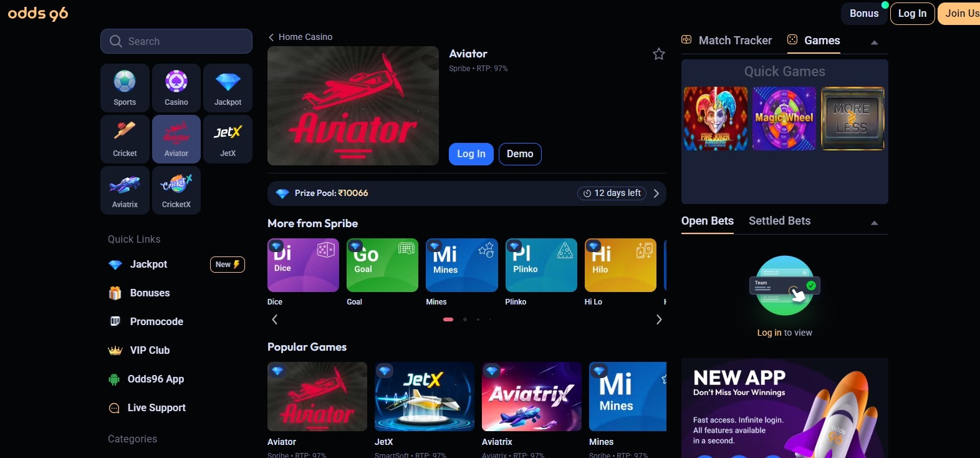The height and width of the screenshot is (458, 980).
Task: Open the Casino chip tile
Action: [x=176, y=87]
